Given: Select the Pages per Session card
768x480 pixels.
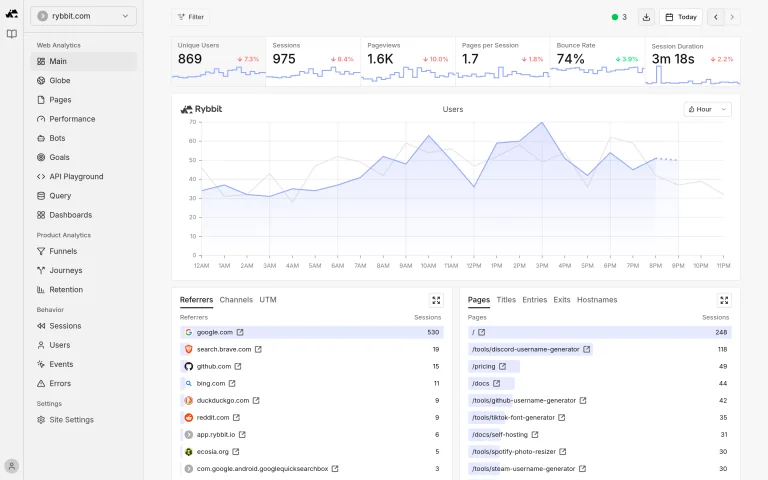Looking at the screenshot, I should 503,61.
